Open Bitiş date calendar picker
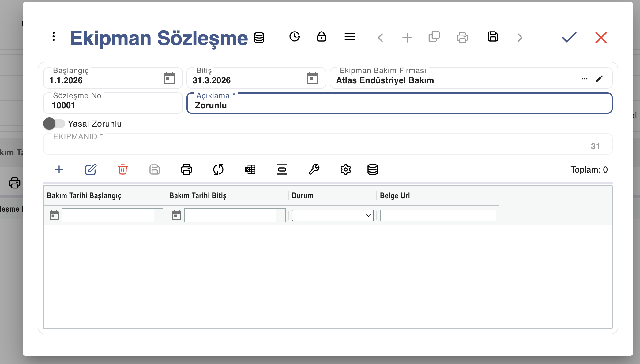The height and width of the screenshot is (364, 640). pyautogui.click(x=312, y=78)
